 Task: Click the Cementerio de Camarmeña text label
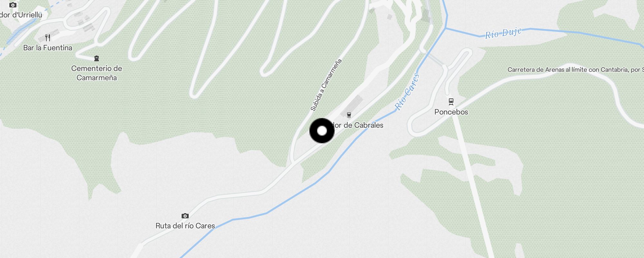97,73
